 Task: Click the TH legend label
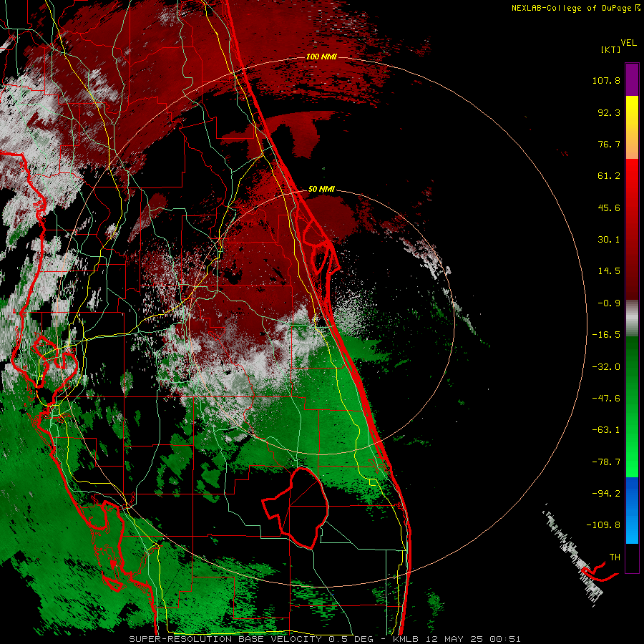coord(615,557)
